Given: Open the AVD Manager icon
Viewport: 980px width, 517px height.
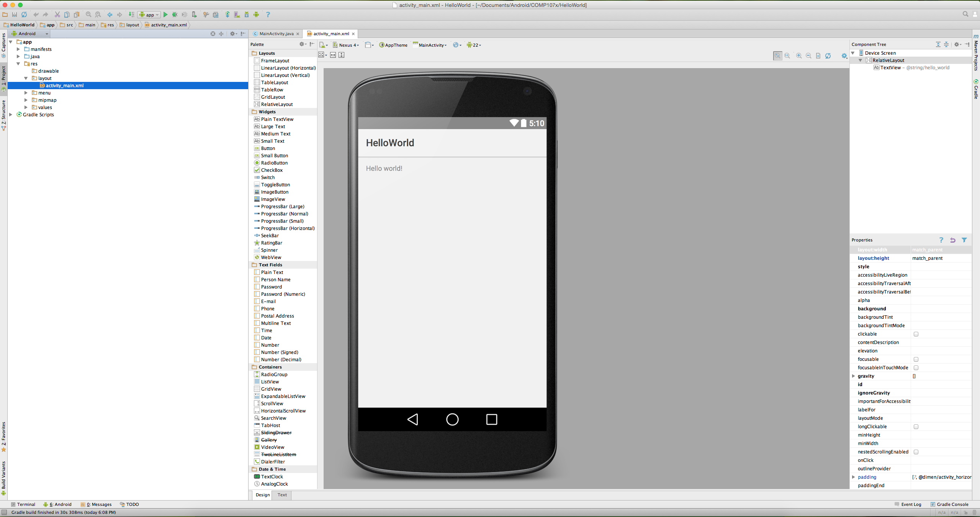Looking at the screenshot, I should [237, 15].
